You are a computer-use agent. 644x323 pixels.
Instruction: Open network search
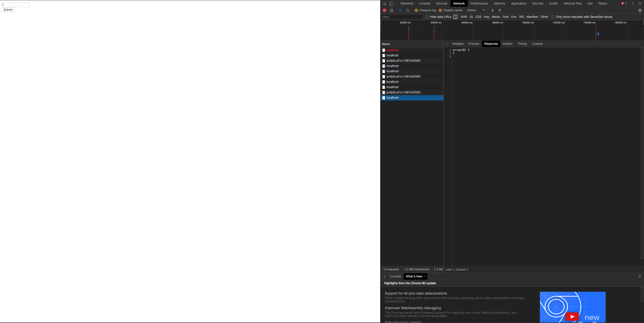pos(408,10)
